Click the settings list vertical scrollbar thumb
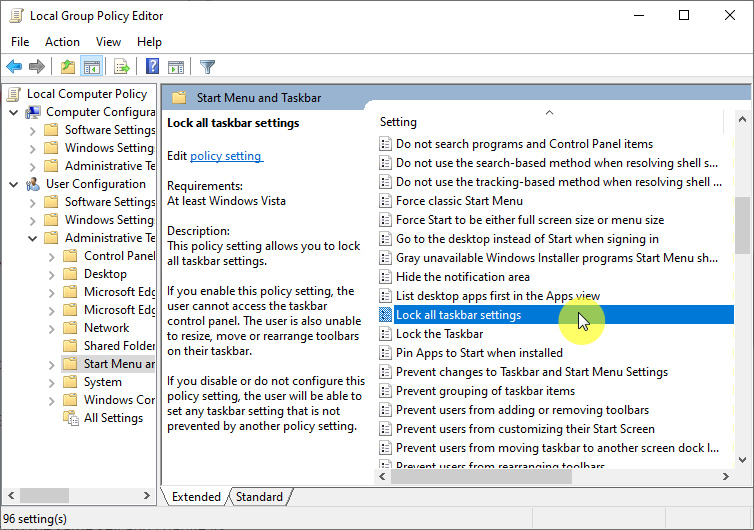This screenshot has width=754, height=530. [x=741, y=225]
